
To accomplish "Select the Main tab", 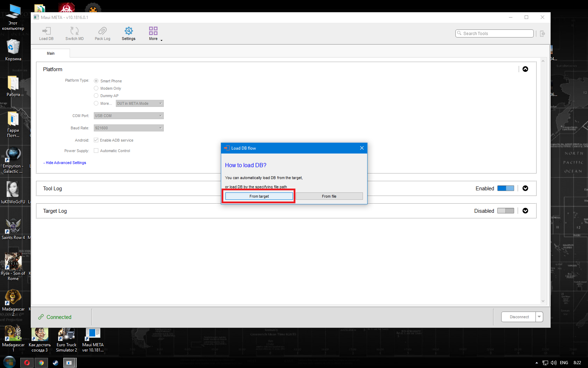I will point(51,53).
